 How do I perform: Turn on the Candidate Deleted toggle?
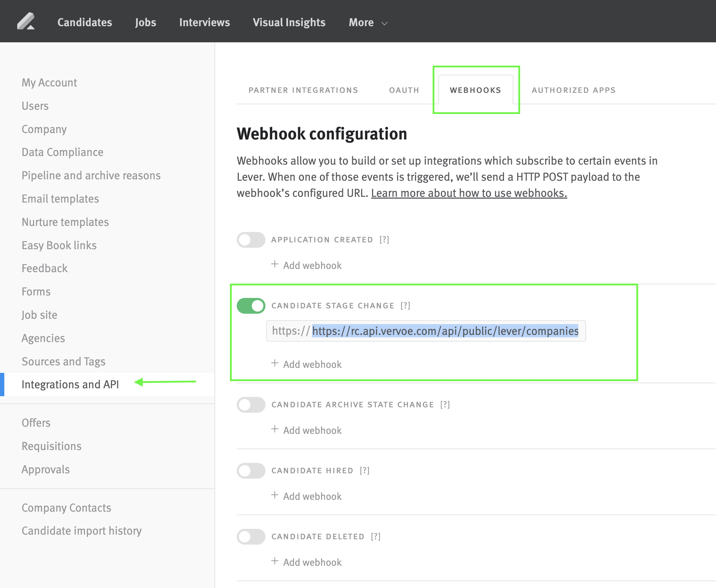click(x=251, y=537)
